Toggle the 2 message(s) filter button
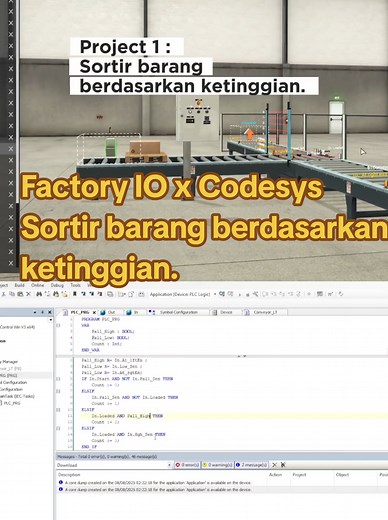Screen dimensions: 388x520 pyautogui.click(x=251, y=465)
